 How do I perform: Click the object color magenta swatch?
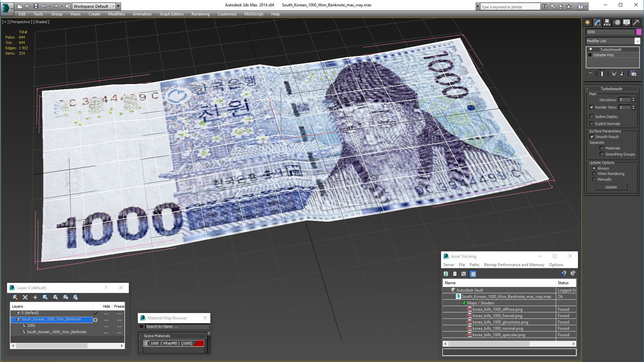(x=639, y=32)
